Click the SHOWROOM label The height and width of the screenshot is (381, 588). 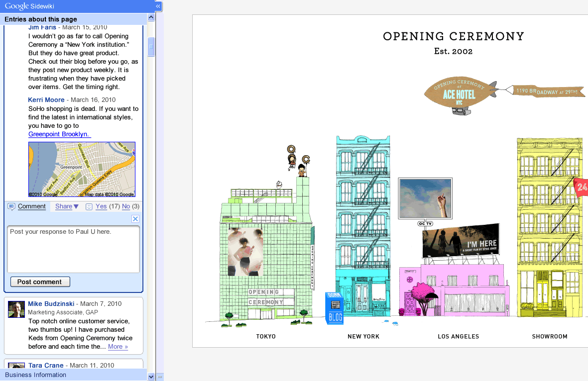point(549,336)
